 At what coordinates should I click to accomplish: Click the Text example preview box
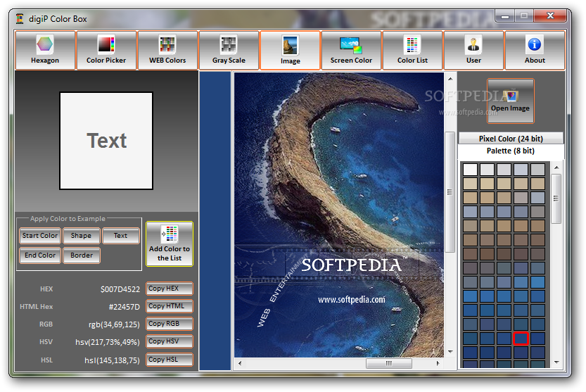106,141
